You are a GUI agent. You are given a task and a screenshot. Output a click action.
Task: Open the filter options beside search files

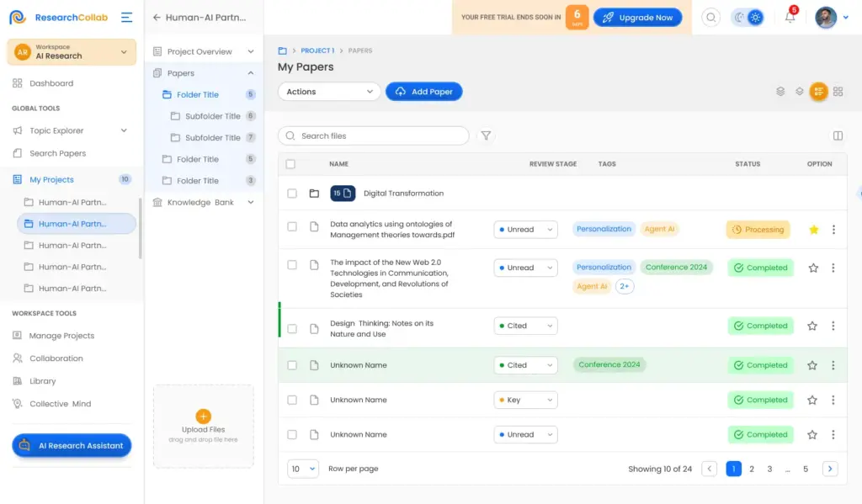(x=486, y=135)
